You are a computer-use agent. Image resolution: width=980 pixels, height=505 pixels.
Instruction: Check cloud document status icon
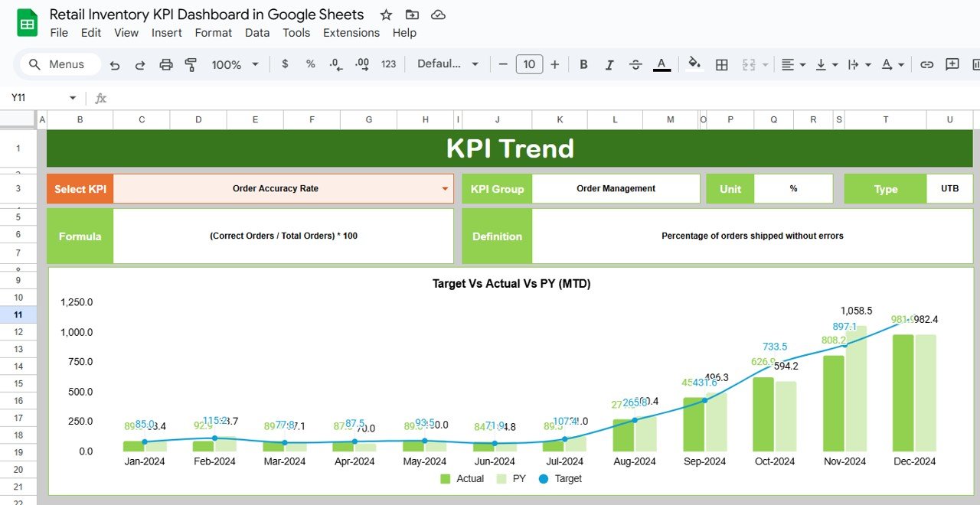click(x=438, y=15)
